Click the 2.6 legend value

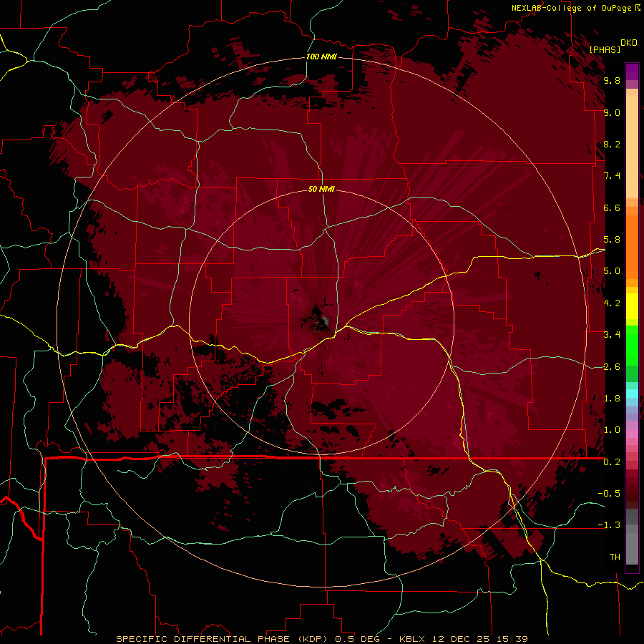pyautogui.click(x=612, y=367)
